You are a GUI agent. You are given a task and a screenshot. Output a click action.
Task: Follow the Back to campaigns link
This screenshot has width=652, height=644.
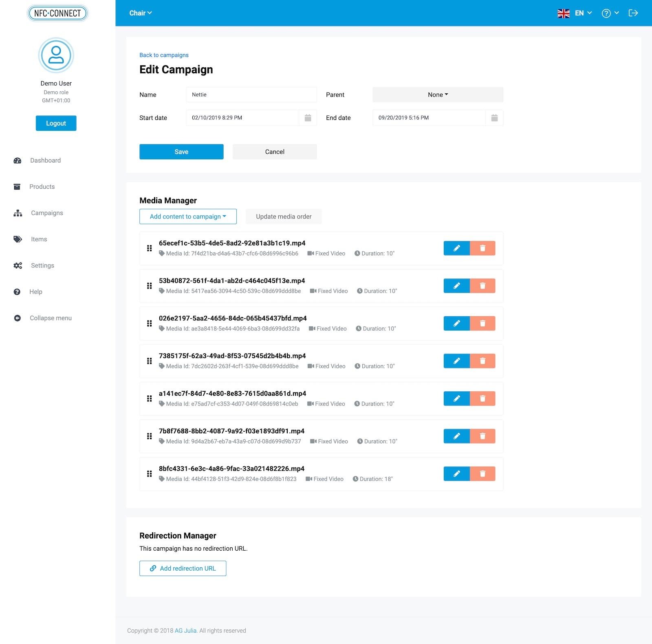pyautogui.click(x=164, y=55)
